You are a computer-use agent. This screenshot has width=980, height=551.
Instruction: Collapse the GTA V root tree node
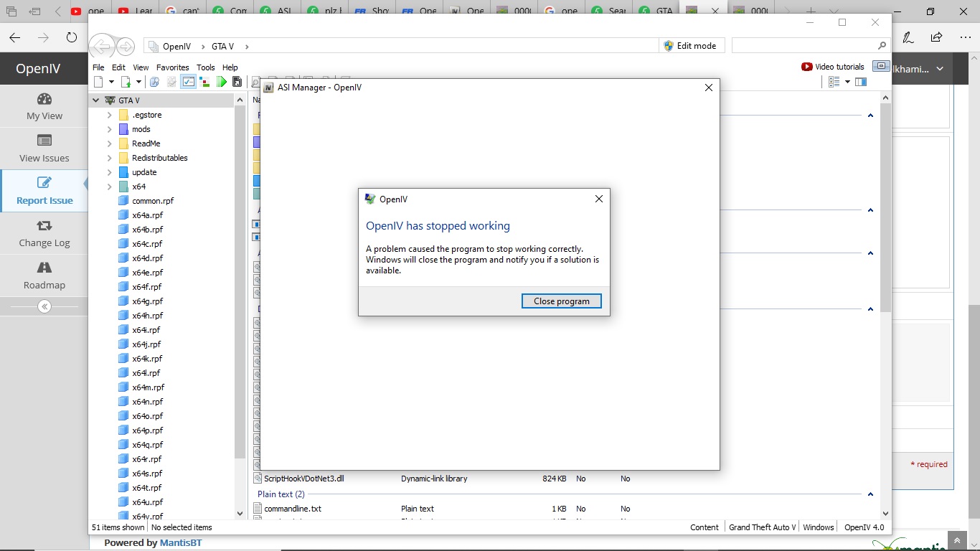pyautogui.click(x=96, y=100)
